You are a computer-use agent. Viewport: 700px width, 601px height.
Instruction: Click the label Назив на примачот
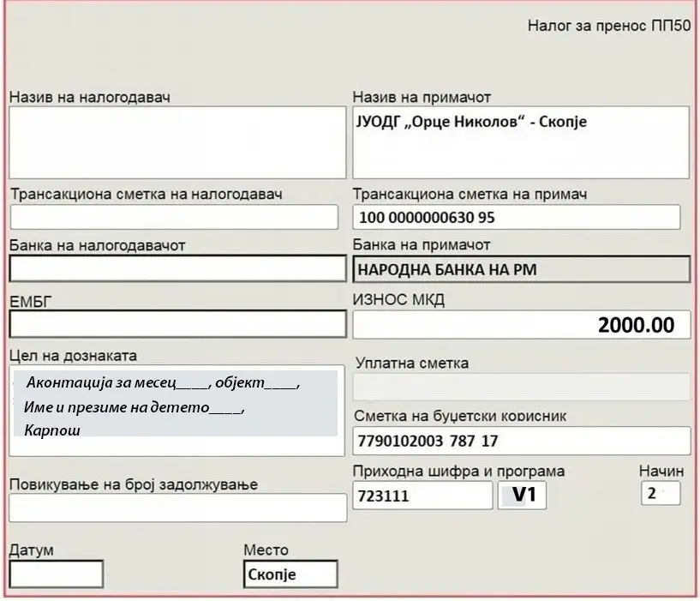[422, 97]
